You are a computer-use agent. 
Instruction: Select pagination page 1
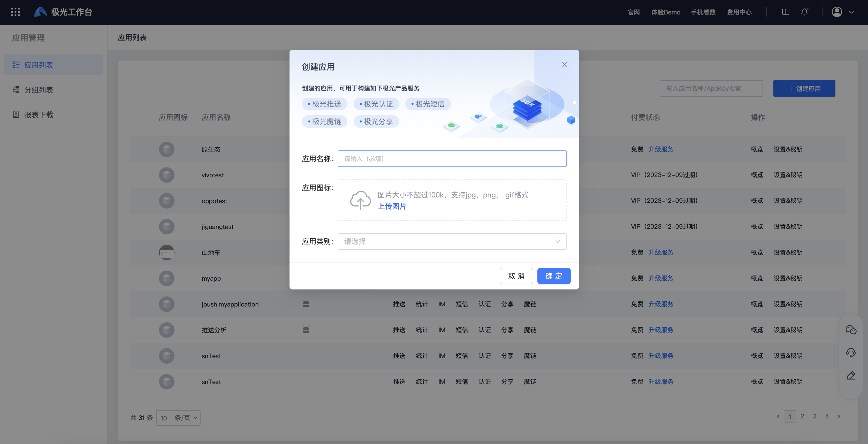pyautogui.click(x=790, y=416)
